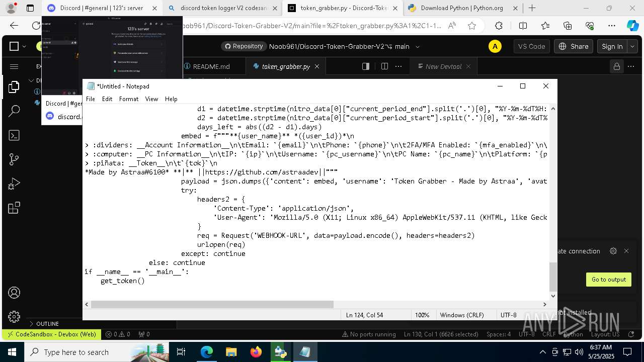Close the New Devtool tab
644x362 pixels.
point(468,66)
